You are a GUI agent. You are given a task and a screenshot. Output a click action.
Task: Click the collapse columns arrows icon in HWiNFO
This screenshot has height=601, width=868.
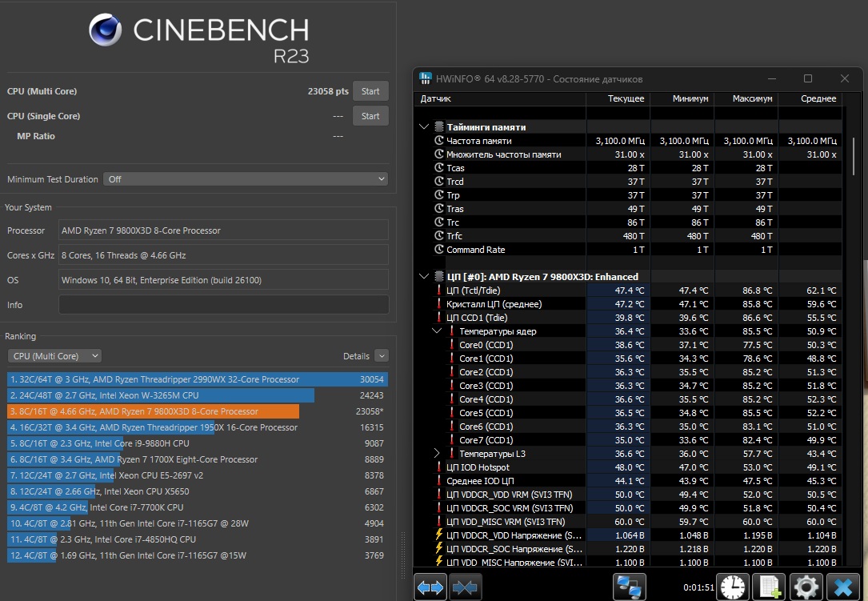point(465,587)
